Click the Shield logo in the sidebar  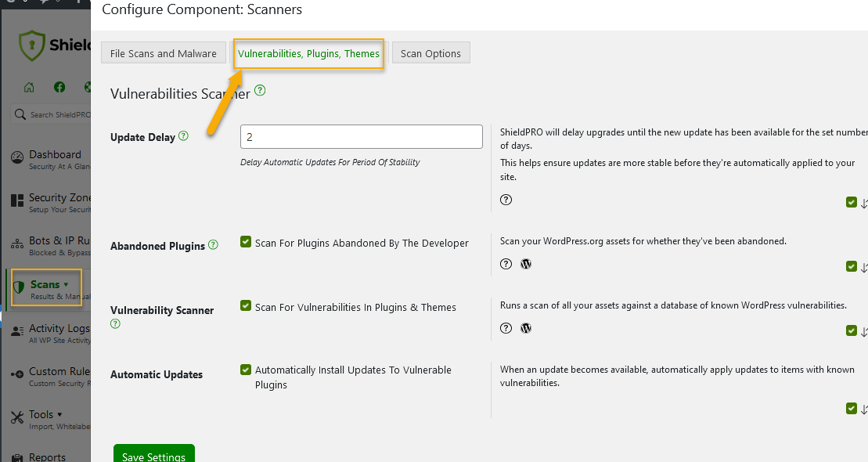click(x=54, y=45)
